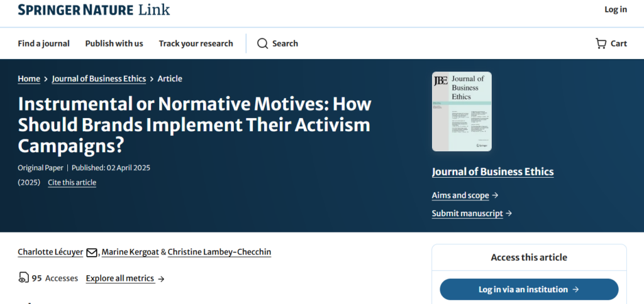
Task: Click the Journal of Business Ethics sidebar heading
Action: click(492, 172)
